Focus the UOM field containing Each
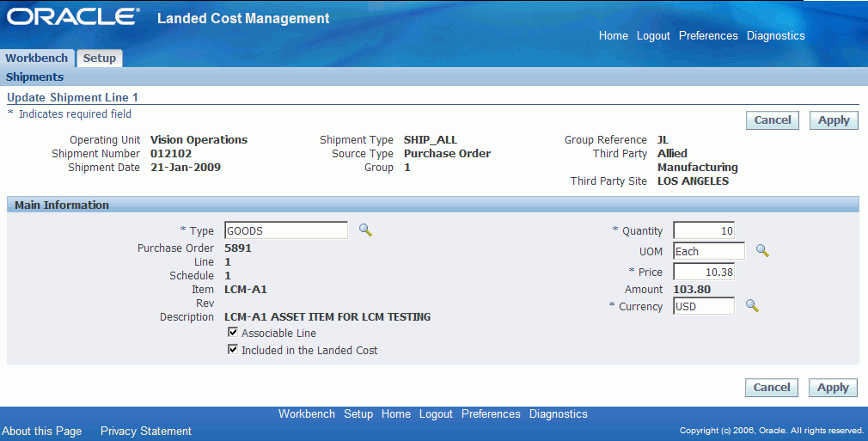The height and width of the screenshot is (441, 868). (x=709, y=251)
